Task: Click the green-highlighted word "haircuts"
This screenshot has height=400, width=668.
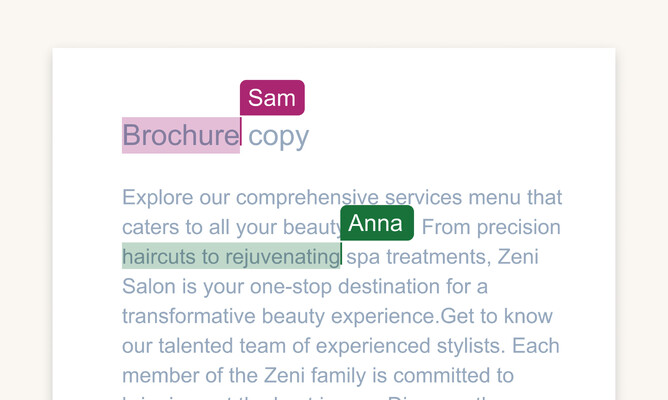Action: 159,257
